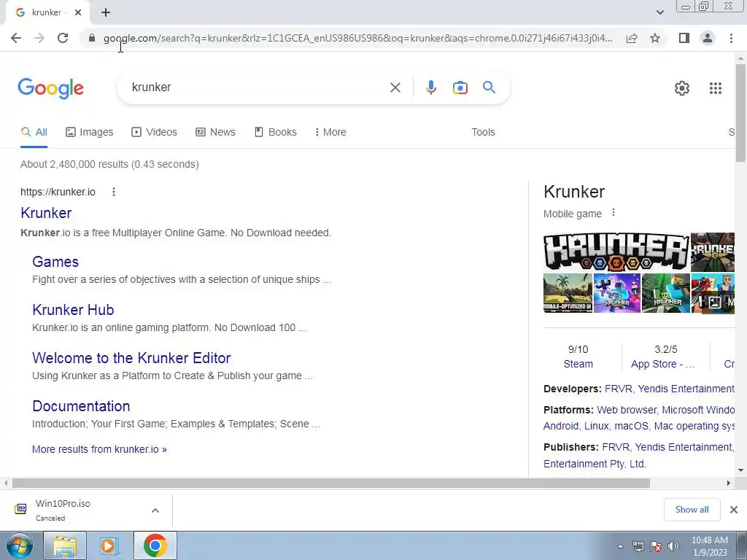Share this page using the share icon
Viewport: 747px width, 560px height.
[632, 38]
